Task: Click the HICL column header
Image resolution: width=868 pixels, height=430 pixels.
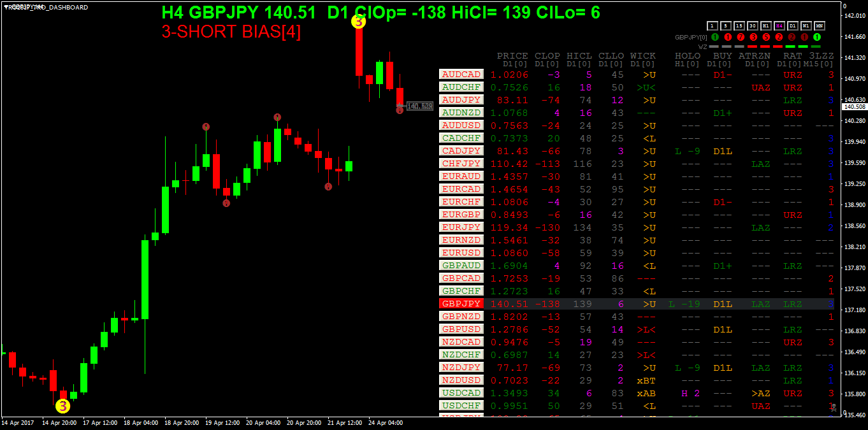Action: 579,56
